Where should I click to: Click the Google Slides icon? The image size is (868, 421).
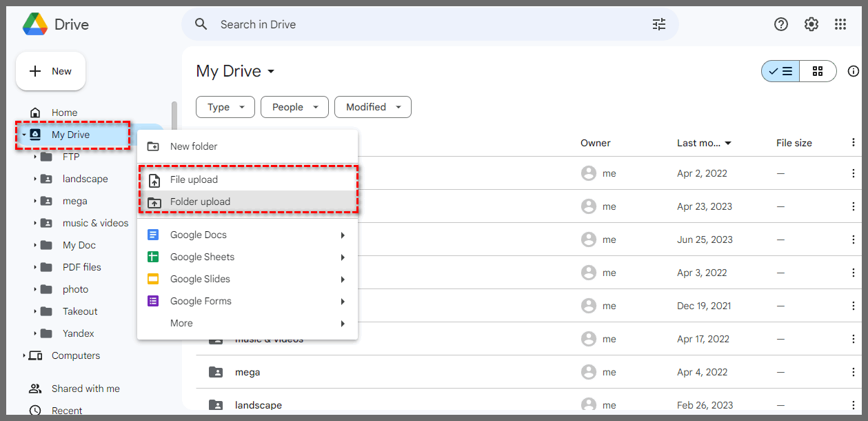(152, 278)
